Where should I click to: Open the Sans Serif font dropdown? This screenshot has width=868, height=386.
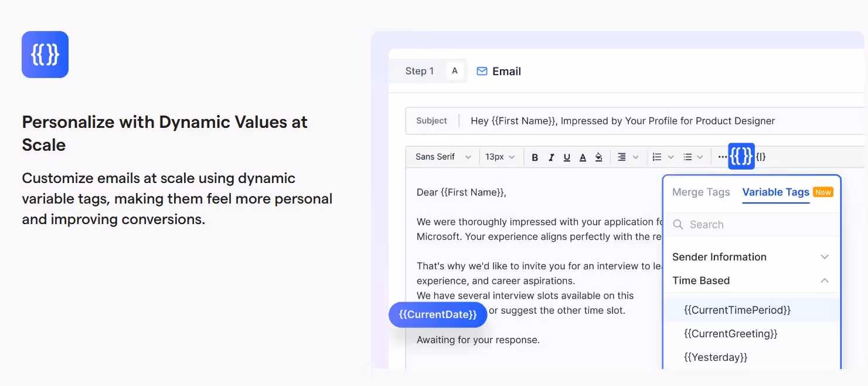[x=441, y=157]
